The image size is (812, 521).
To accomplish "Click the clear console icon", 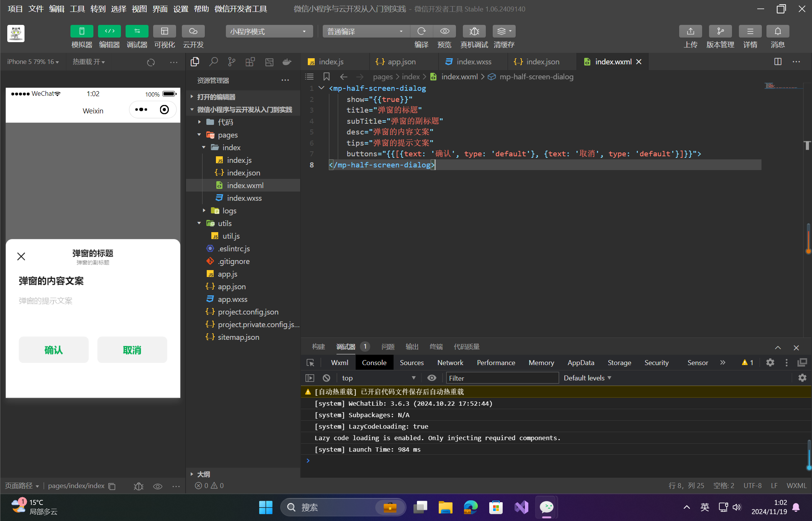I will (x=326, y=378).
